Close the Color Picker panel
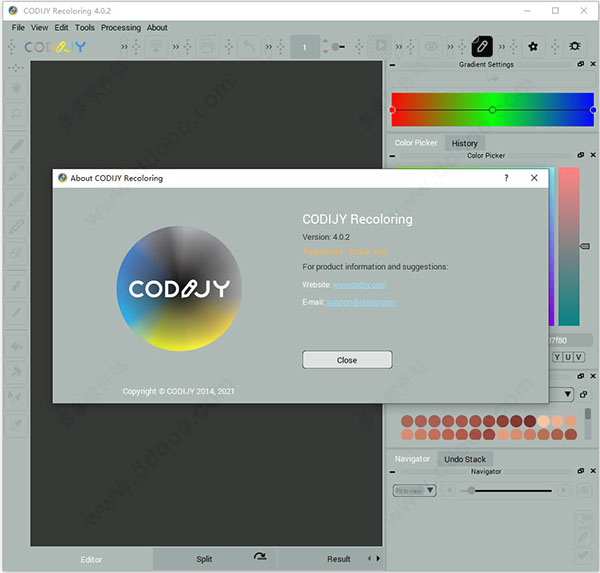Screen dimensions: 600x573 pos(593,155)
